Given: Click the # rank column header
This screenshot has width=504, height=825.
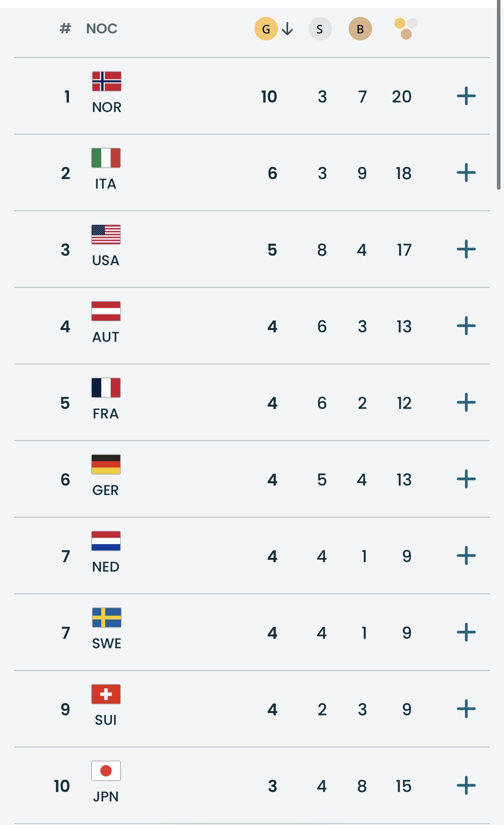Looking at the screenshot, I should [x=65, y=28].
